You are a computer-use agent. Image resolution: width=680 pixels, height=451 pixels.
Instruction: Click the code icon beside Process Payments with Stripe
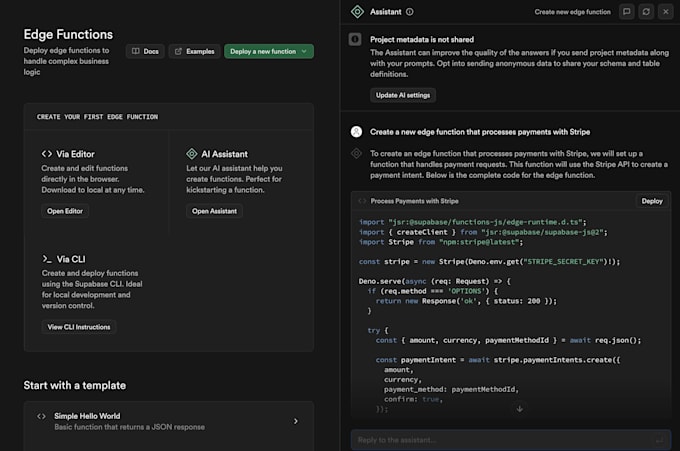(x=362, y=201)
